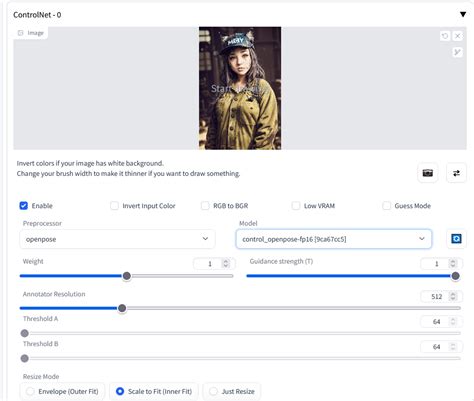Select Envelope (Outer Fit) resize mode
This screenshot has height=401, width=474.
point(62,391)
